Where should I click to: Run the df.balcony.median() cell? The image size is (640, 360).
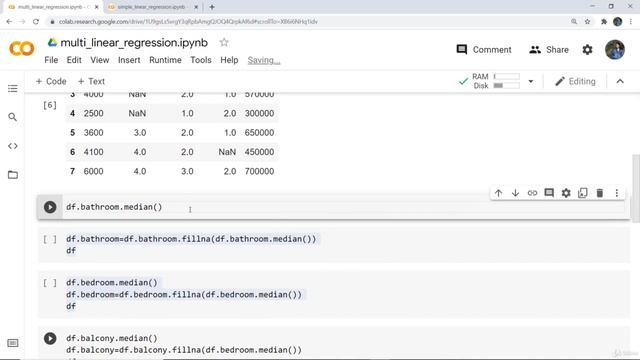coord(50,338)
